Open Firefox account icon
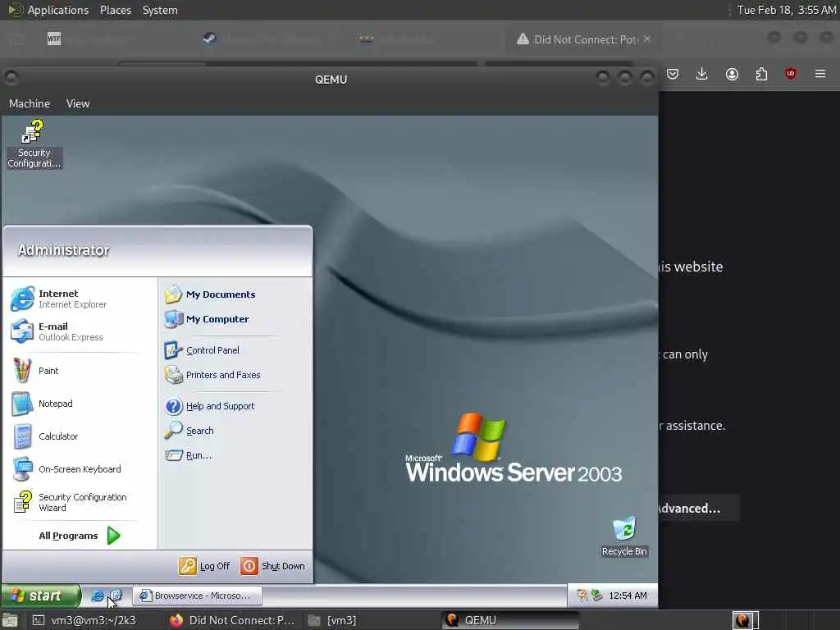This screenshot has height=630, width=840. pos(732,74)
